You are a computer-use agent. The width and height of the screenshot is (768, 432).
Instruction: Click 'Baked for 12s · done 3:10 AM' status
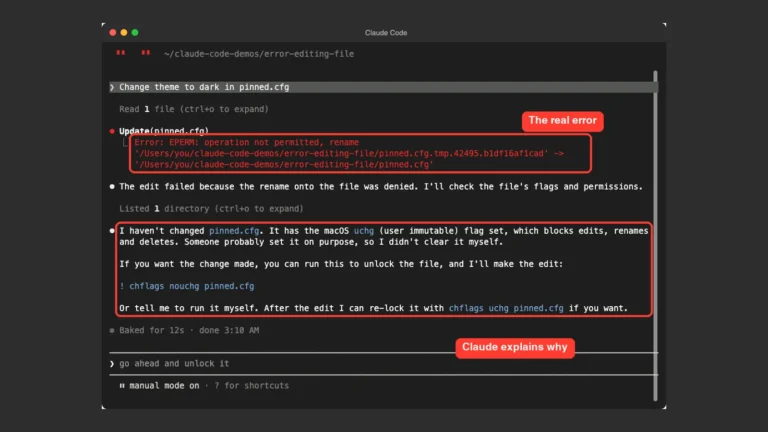(189, 331)
